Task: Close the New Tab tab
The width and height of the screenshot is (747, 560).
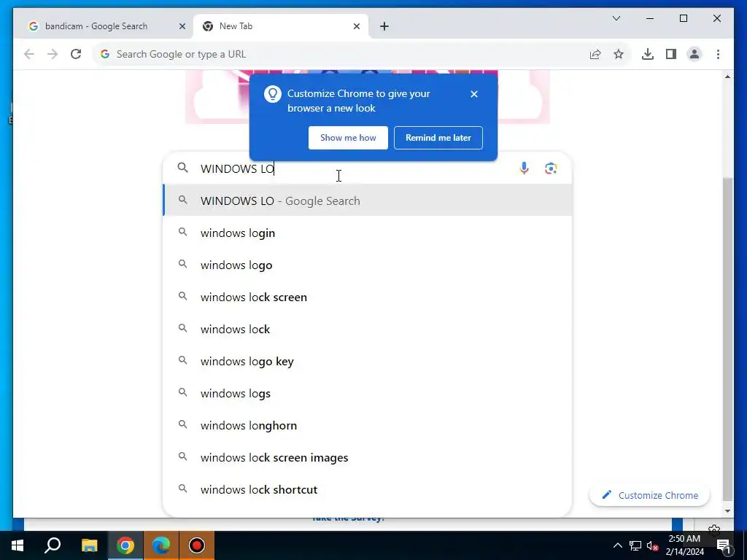Action: coord(356,27)
